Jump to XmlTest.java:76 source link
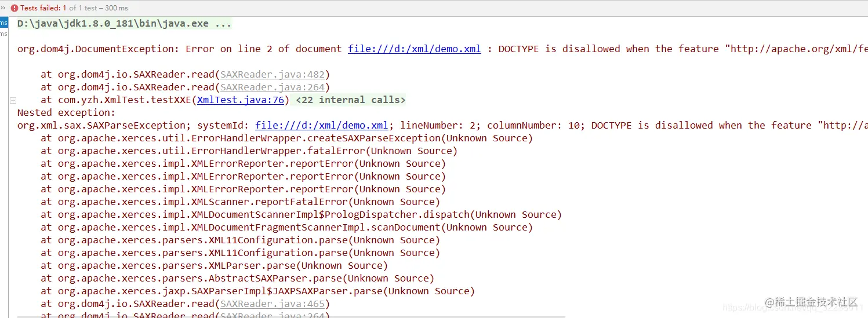Viewport: 868px width, 318px height. [x=241, y=100]
